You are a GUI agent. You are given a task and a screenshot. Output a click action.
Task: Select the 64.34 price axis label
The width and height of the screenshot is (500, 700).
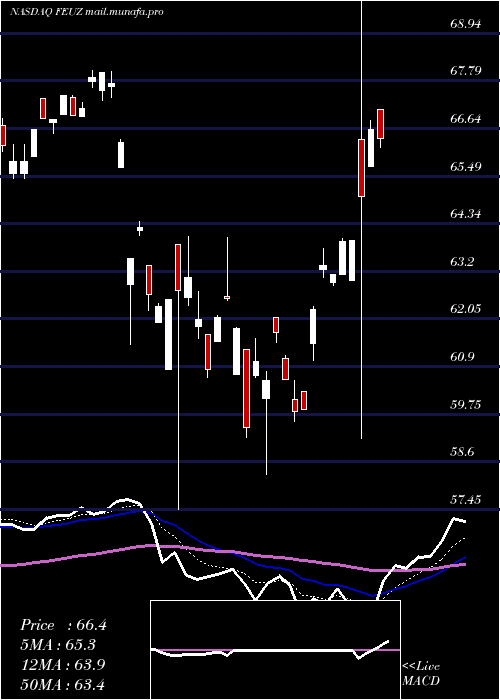pyautogui.click(x=466, y=213)
